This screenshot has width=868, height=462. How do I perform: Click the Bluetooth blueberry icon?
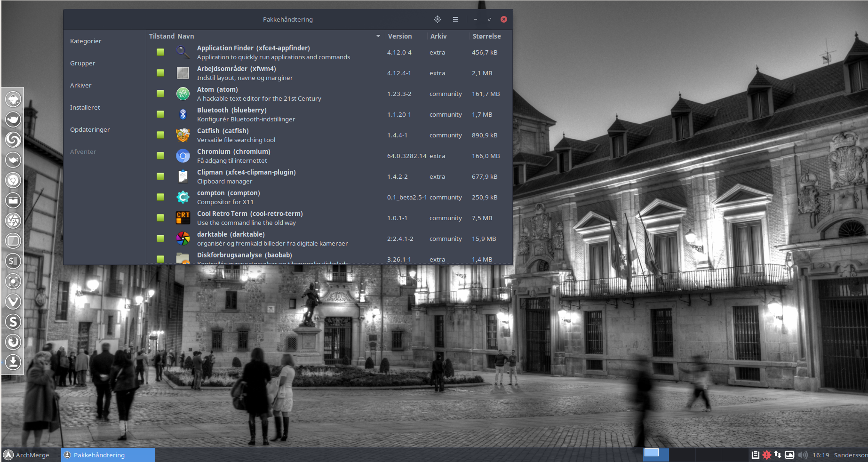[x=183, y=114]
